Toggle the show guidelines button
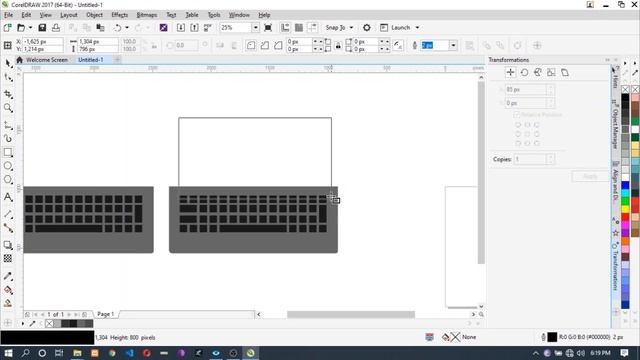Screen dimensions: 640x360 312,27
